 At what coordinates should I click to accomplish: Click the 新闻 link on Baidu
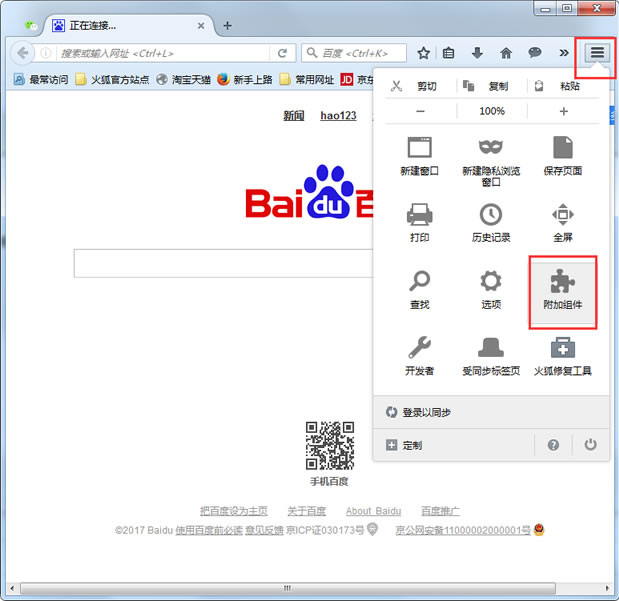coord(294,116)
